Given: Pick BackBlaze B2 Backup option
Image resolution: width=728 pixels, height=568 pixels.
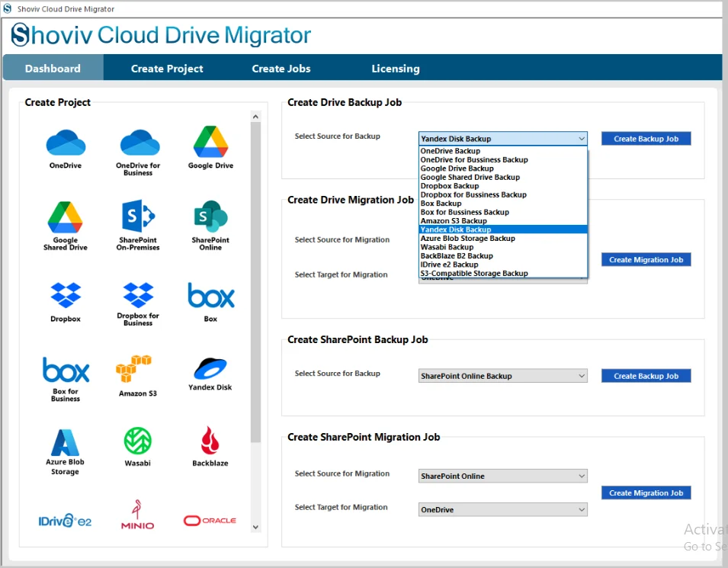Looking at the screenshot, I should [x=503, y=256].
